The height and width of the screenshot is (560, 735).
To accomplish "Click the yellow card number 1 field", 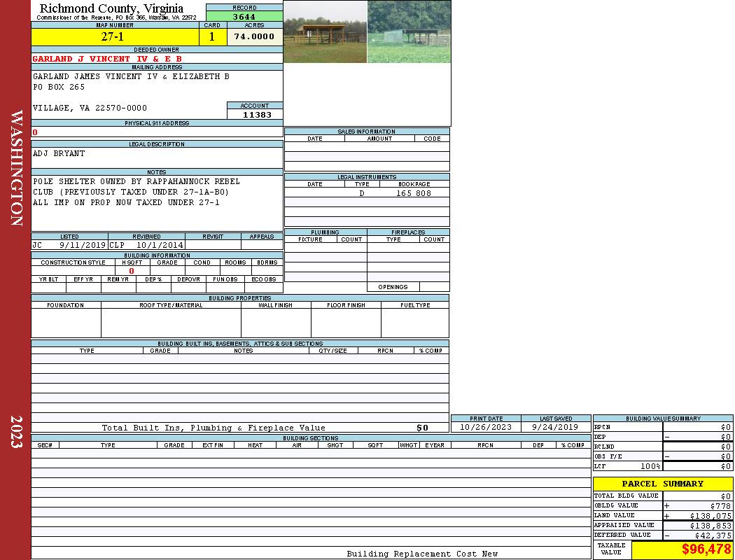I will pos(213,37).
